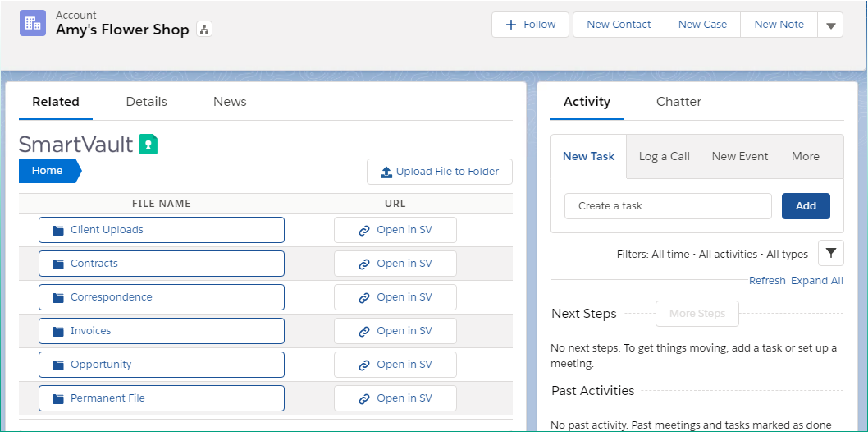
Task: Click the Filters summary text
Action: coord(712,255)
